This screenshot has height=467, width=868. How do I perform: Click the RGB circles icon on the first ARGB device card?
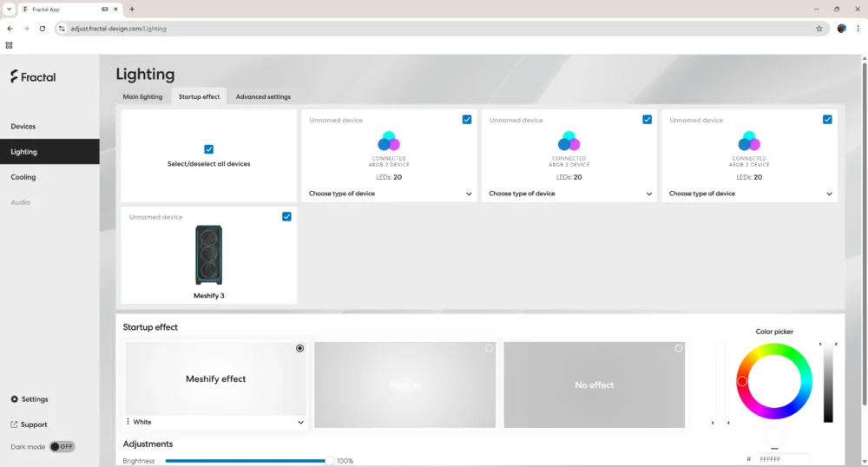pyautogui.click(x=389, y=141)
